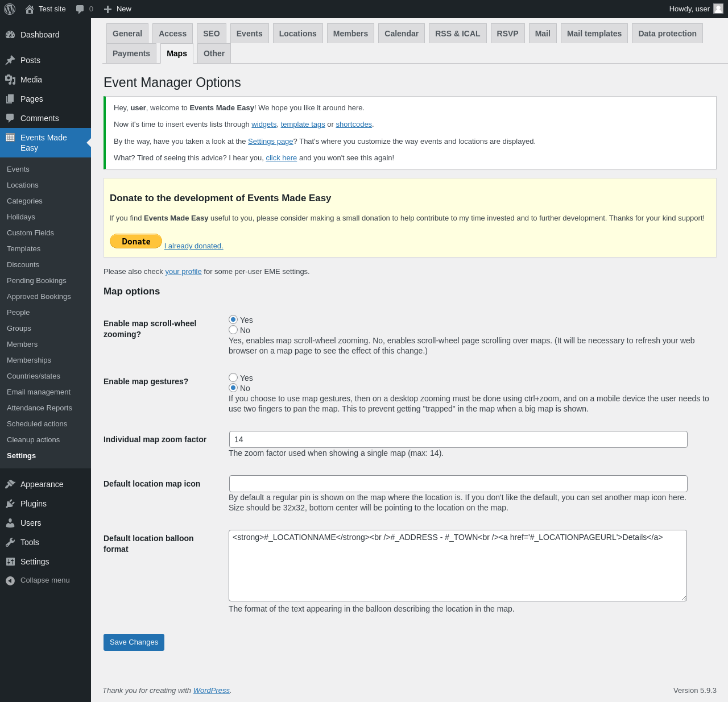
Task: Open the Custom Fields submenu item
Action: (45, 233)
